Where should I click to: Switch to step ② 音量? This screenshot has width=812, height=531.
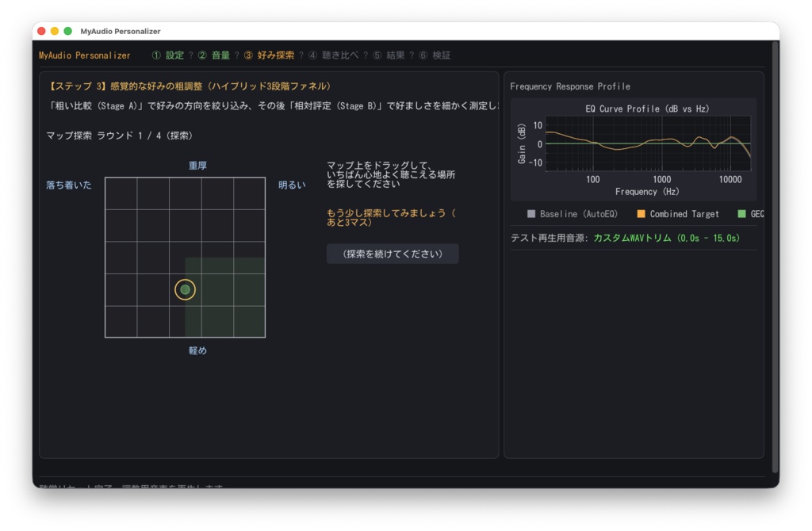(214, 55)
